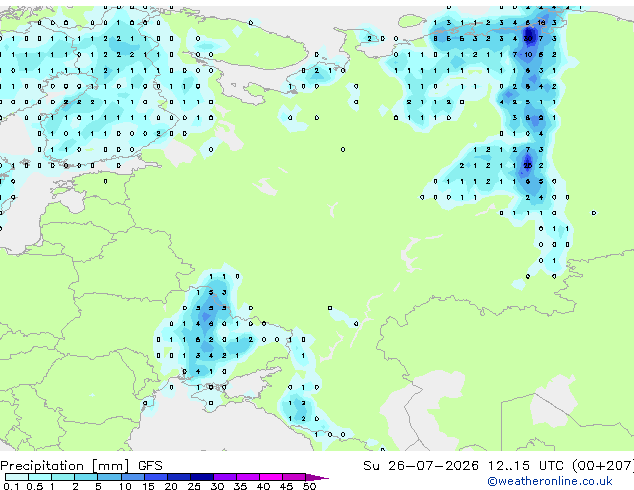Select the 25–30 mm navy legend swatch

click(x=202, y=477)
